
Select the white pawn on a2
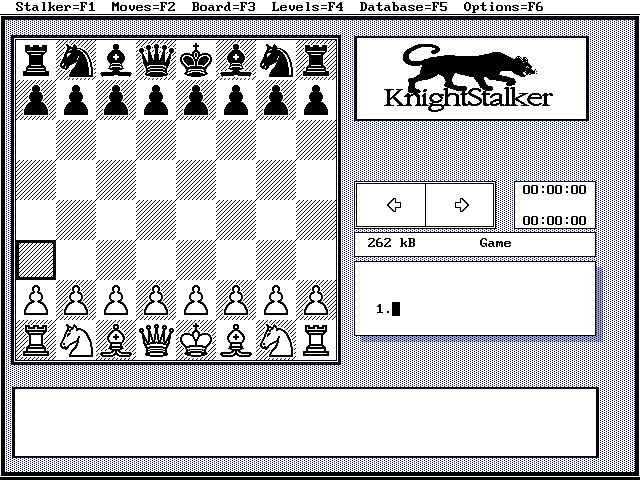[x=36, y=300]
